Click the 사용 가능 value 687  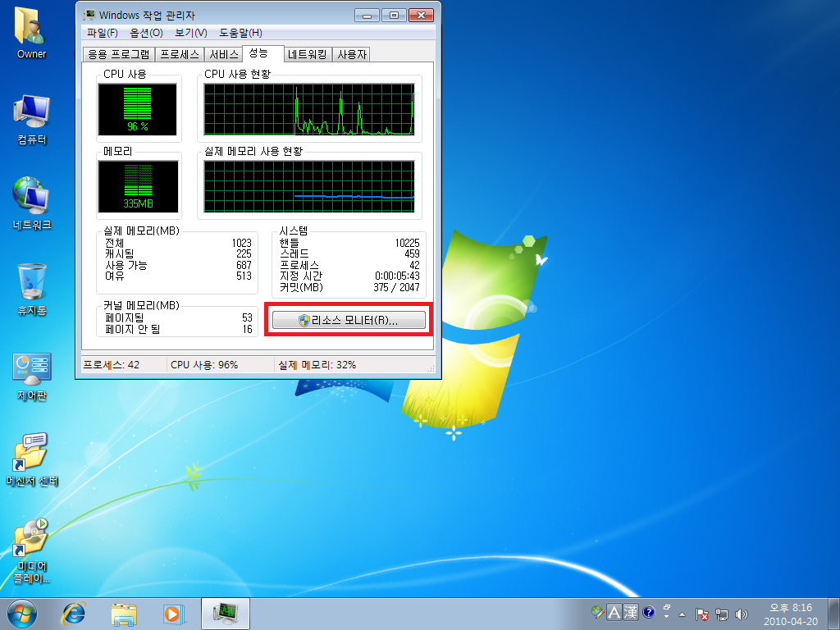(244, 265)
